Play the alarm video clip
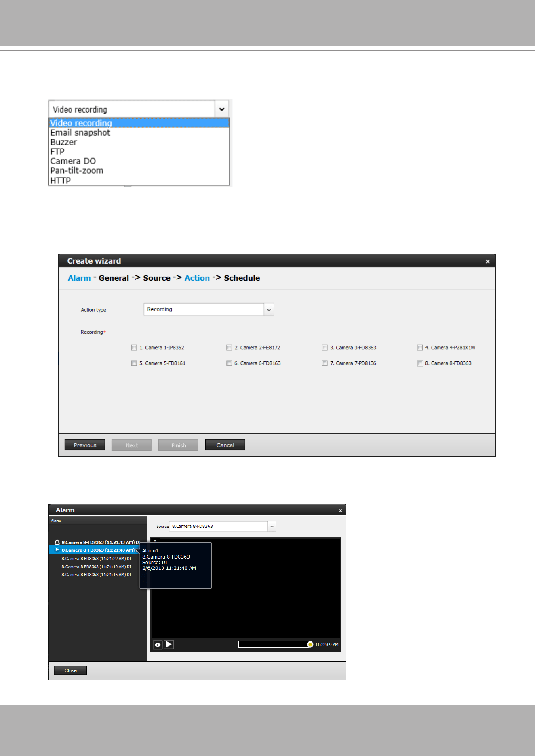Viewport: 535px width, 756px height. pos(169,645)
